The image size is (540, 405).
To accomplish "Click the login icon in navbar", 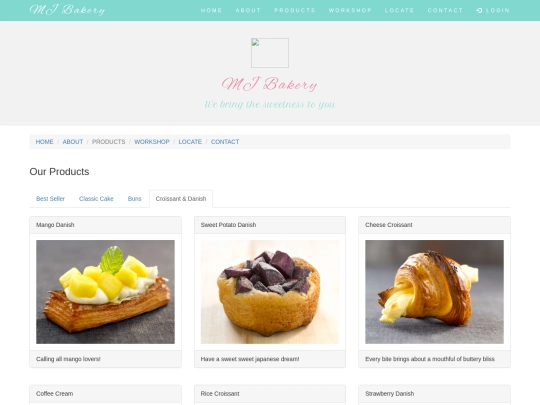I will click(479, 10).
